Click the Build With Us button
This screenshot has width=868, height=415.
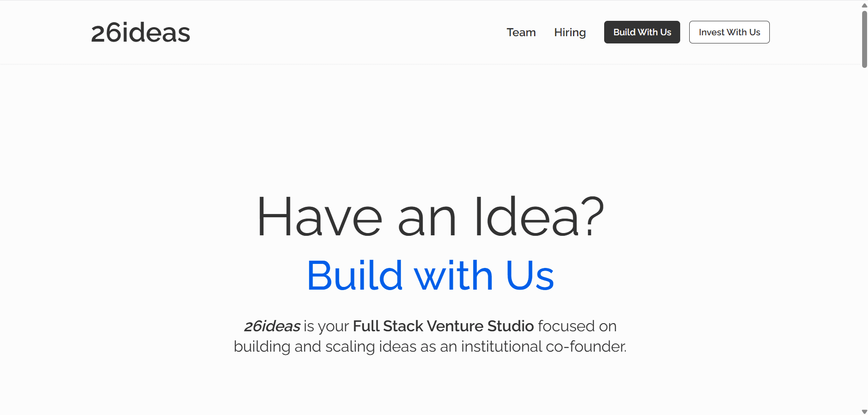pyautogui.click(x=642, y=32)
